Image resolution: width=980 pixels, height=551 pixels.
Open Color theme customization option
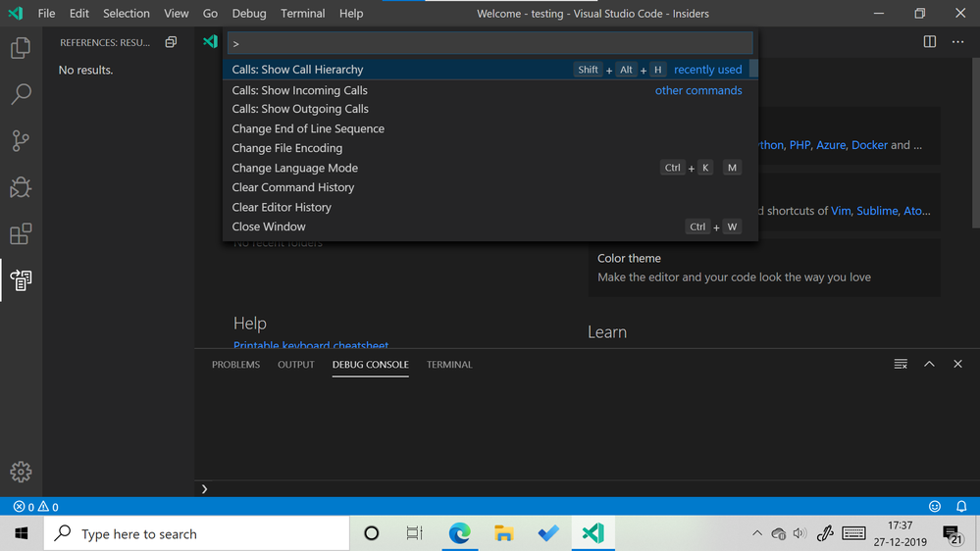764,268
